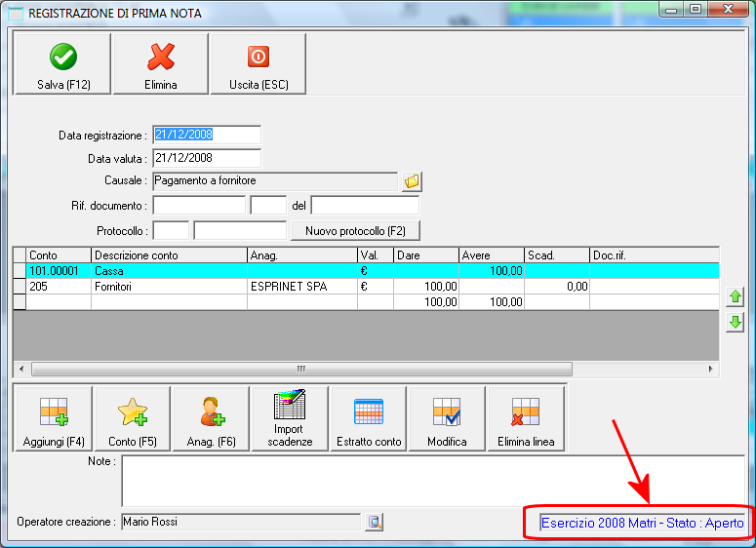Click the Elimina linea button

[x=526, y=419]
